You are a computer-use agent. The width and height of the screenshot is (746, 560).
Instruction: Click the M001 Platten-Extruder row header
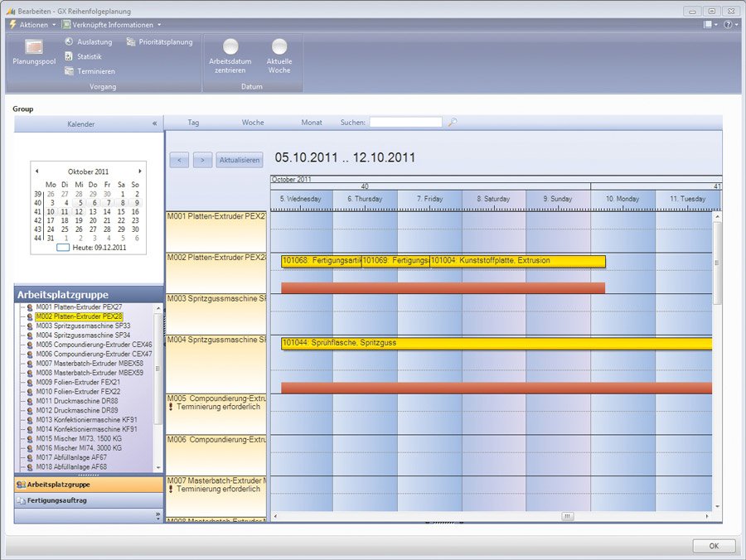coord(216,231)
